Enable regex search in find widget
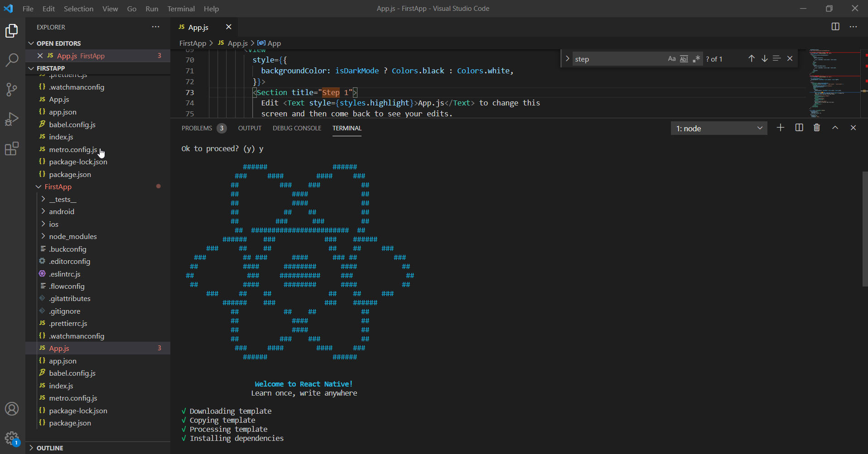Screen dimensions: 868x454 (x=697, y=58)
